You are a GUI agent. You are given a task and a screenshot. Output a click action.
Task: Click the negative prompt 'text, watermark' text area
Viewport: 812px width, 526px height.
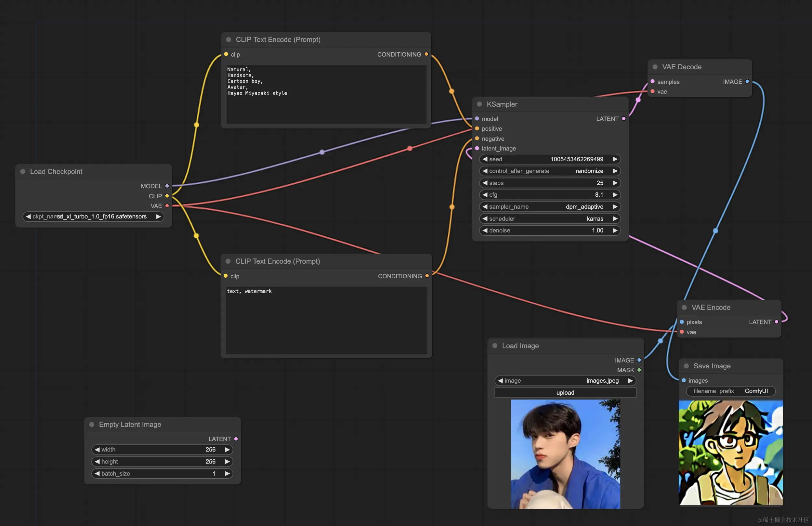[326, 320]
